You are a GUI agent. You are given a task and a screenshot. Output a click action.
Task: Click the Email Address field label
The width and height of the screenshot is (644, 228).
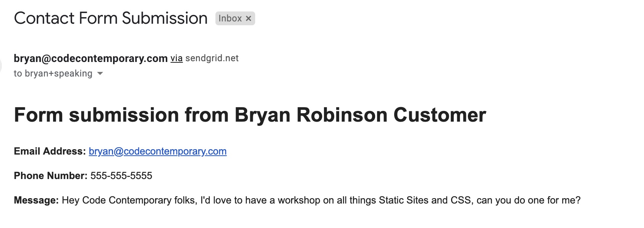click(50, 151)
